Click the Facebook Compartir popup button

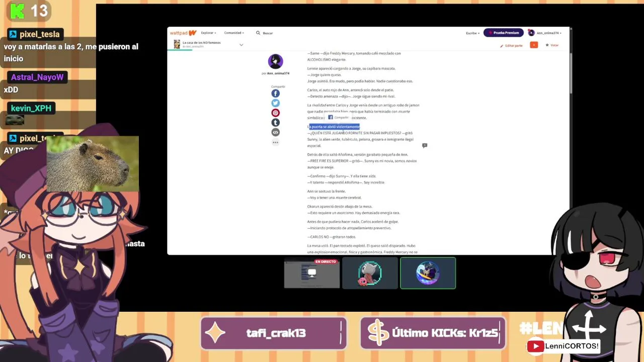(338, 117)
